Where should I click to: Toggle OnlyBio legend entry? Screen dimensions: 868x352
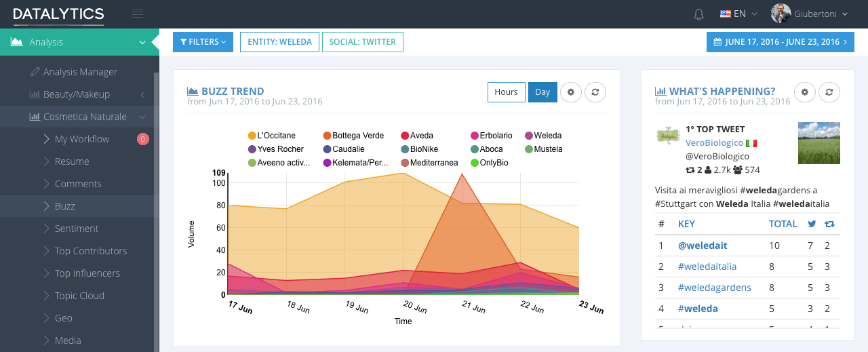click(x=489, y=163)
